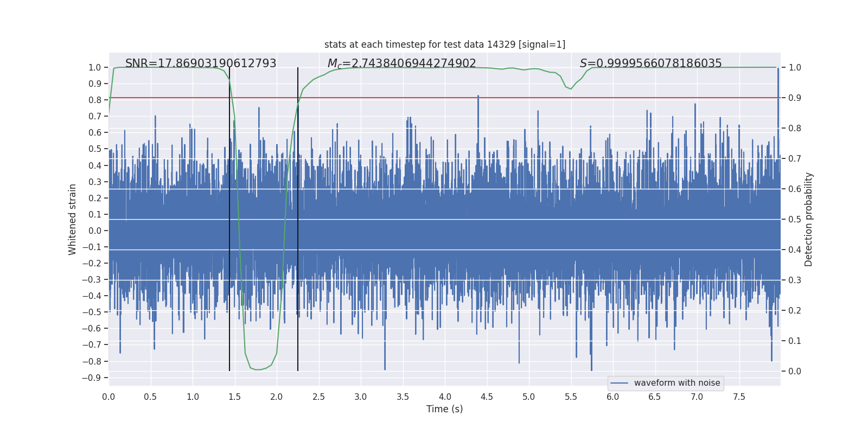
Task: Click the Whitened strain tick label 0.2
Action: pyautogui.click(x=95, y=198)
